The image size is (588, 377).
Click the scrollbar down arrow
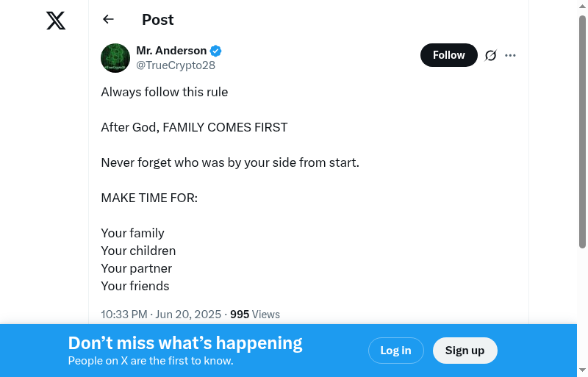[582, 370]
